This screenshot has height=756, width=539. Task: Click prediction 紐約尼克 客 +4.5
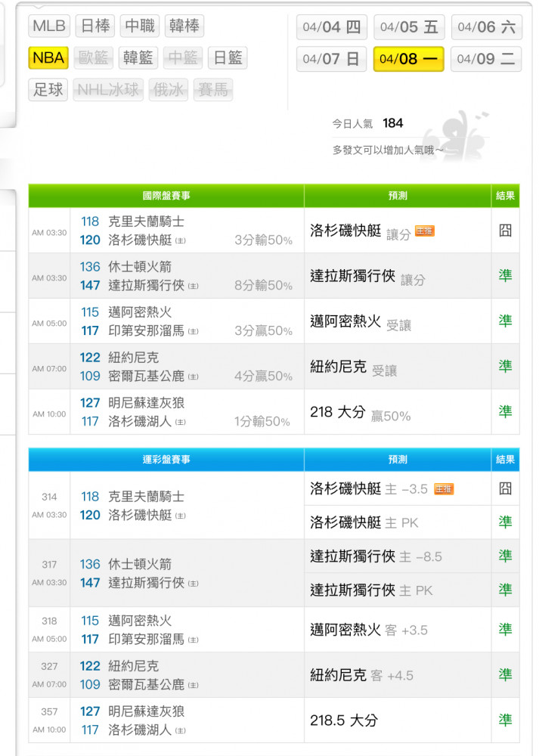(361, 675)
